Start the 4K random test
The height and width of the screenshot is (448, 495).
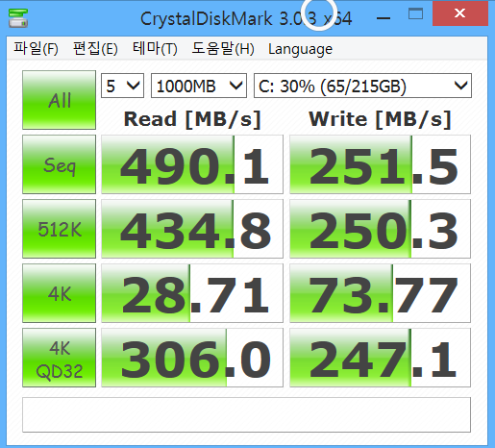tap(59, 293)
